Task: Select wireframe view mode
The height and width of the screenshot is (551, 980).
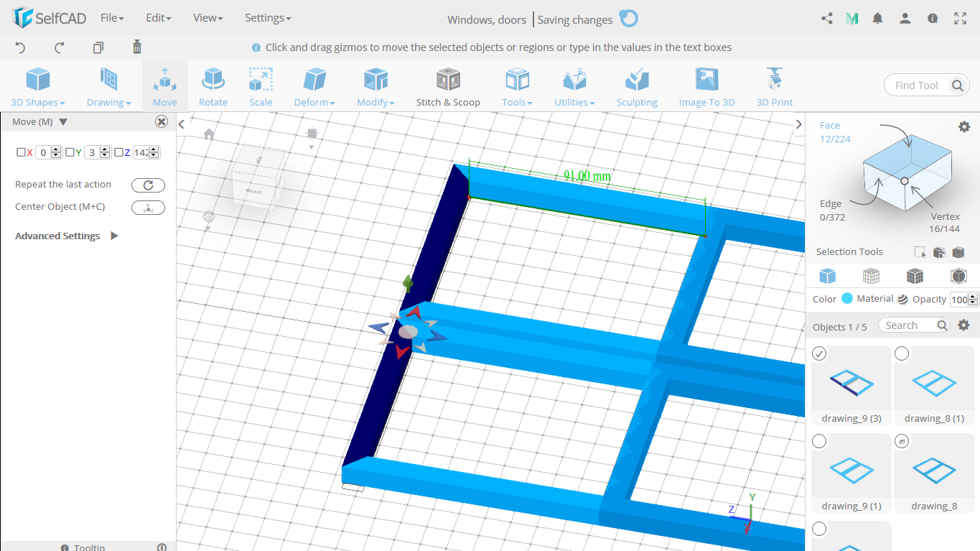Action: pyautogui.click(x=871, y=276)
